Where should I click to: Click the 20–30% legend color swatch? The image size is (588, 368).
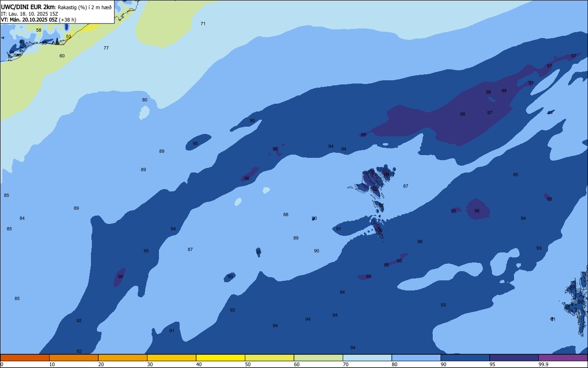[x=123, y=357]
